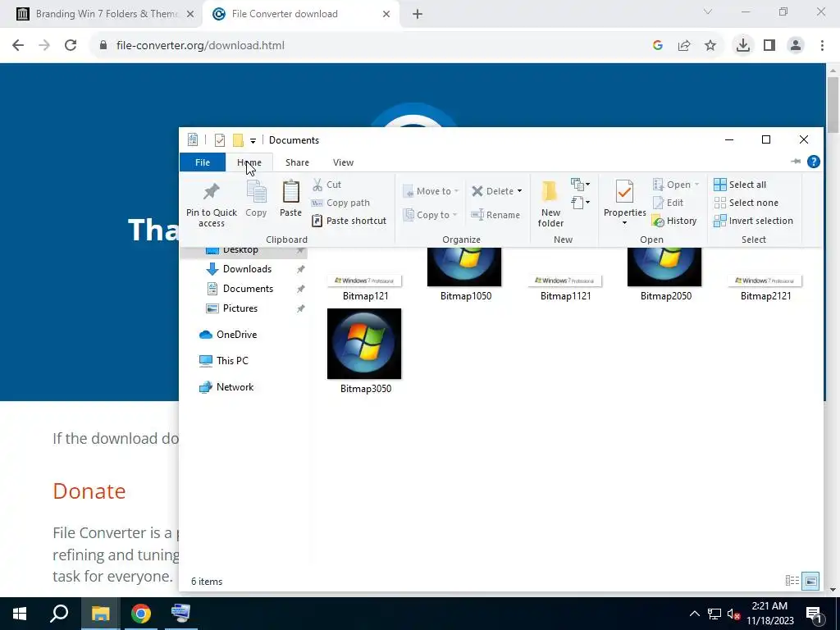Screen dimensions: 840x630
Task: Expand Easy access dropdown in New group
Action: (x=580, y=203)
